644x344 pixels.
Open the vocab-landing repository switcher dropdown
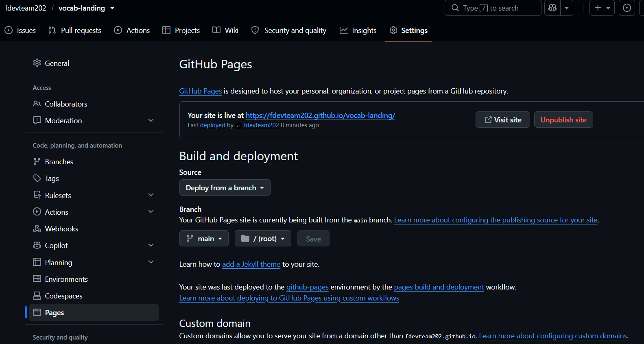112,8
